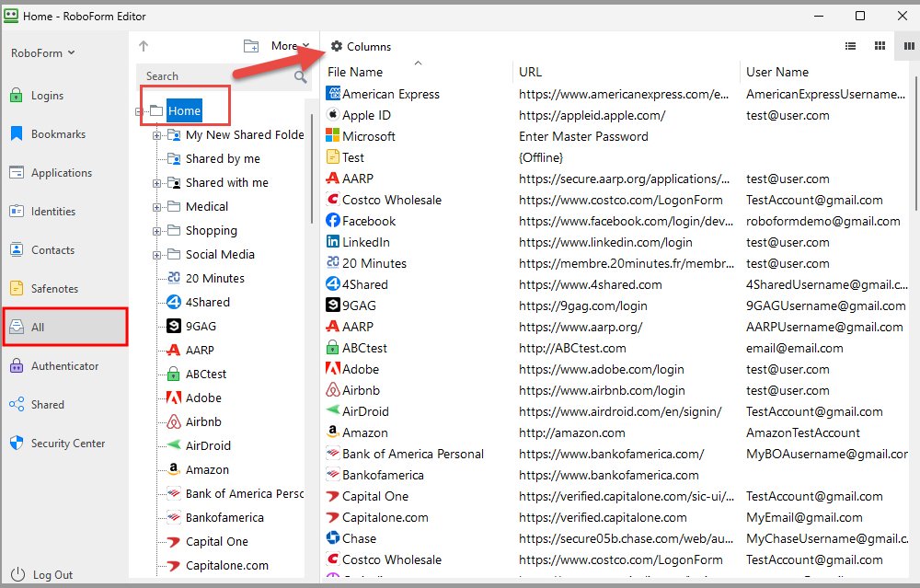The image size is (920, 588).
Task: Open Identities in the sidebar
Action: [42, 212]
